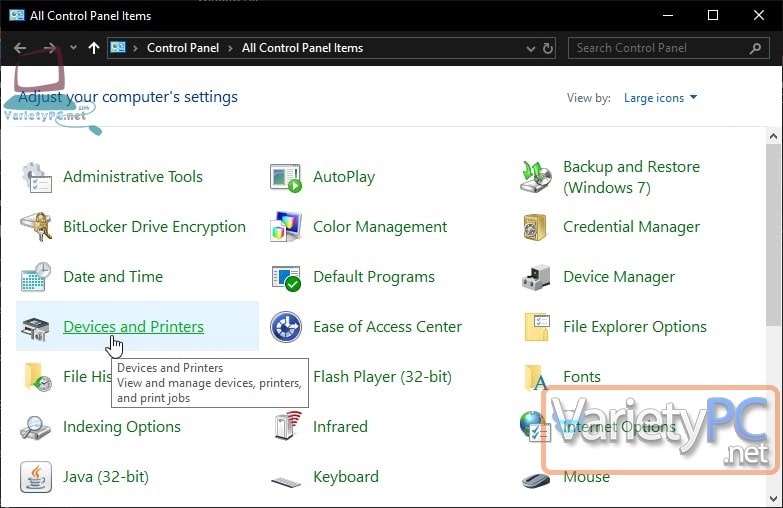Select Control Panel in the breadcrumb
Viewport: 783px width, 508px height.
(183, 48)
